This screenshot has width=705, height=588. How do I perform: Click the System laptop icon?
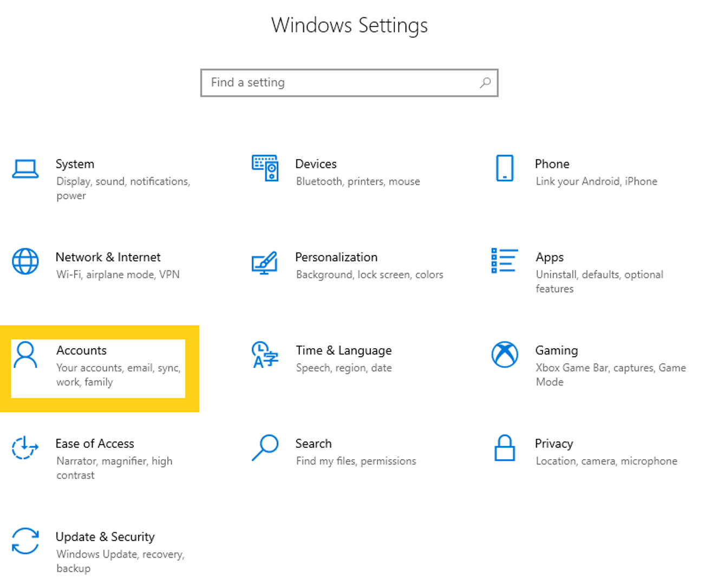coord(25,169)
